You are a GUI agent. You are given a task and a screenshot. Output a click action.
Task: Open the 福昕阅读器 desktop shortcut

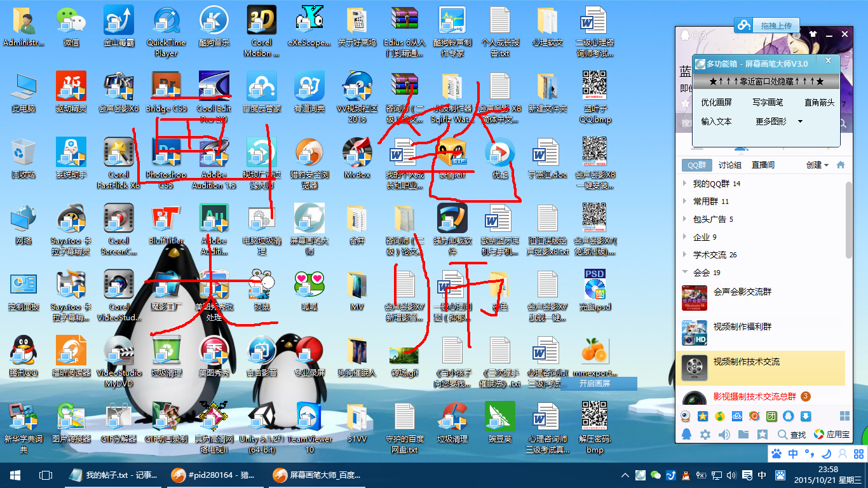tap(71, 356)
